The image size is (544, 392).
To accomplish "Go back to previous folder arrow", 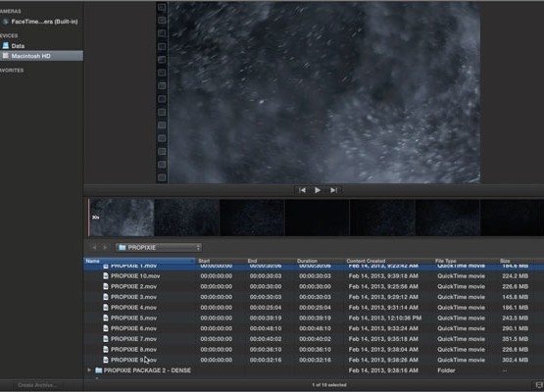I will [94, 247].
